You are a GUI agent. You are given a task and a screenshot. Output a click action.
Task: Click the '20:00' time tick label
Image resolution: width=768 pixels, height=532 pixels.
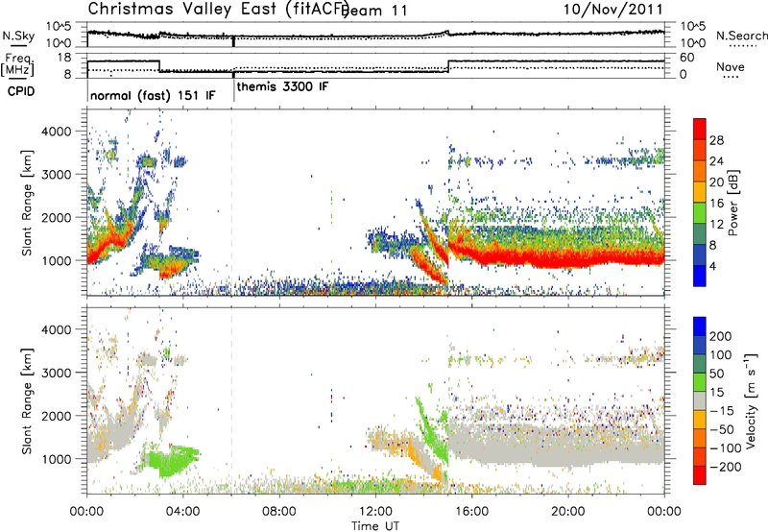(x=568, y=512)
